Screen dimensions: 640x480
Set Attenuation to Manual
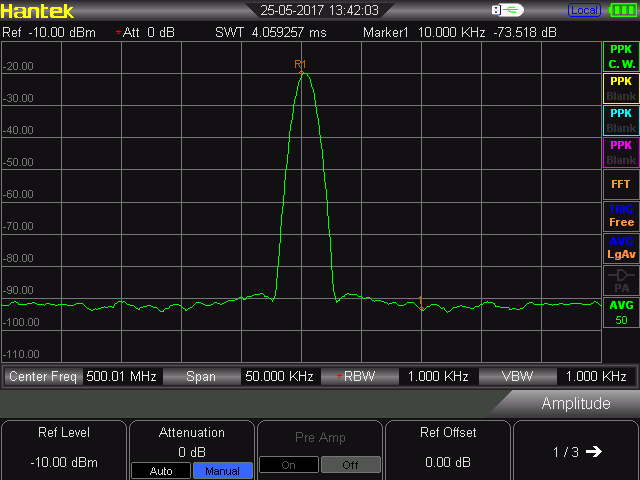click(223, 471)
